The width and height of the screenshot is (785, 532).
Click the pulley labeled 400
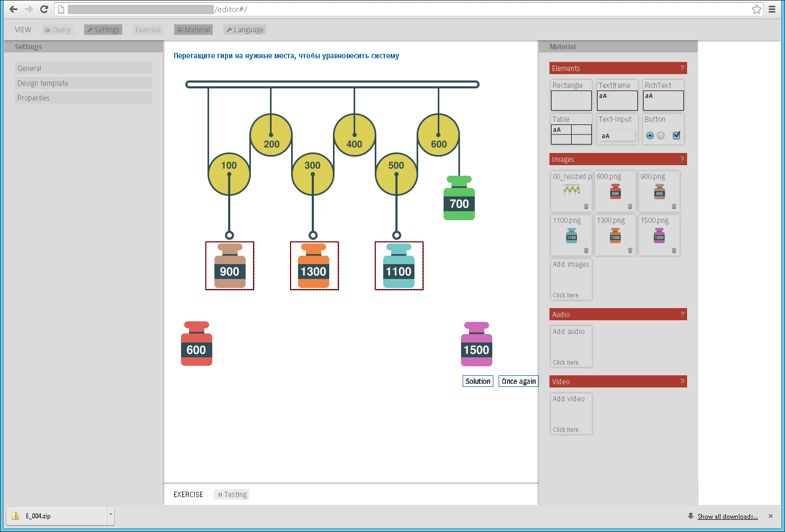(355, 135)
